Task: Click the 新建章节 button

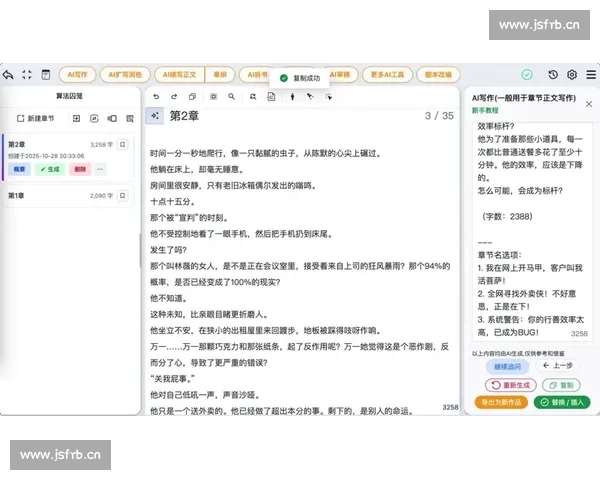Action: coord(38,118)
